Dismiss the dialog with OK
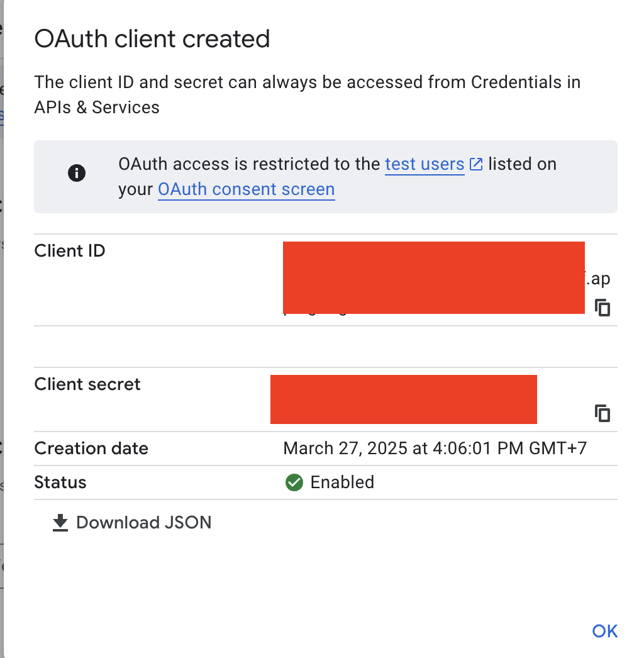 pos(604,631)
